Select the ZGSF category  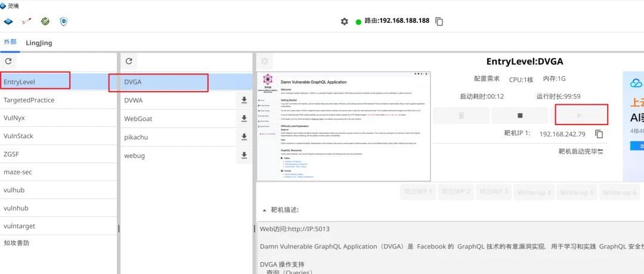click(58, 154)
